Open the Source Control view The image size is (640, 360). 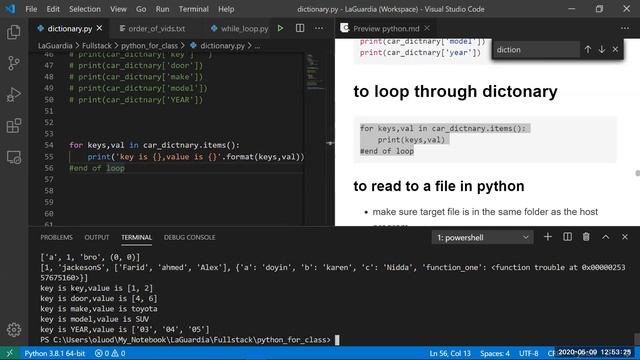point(13,63)
